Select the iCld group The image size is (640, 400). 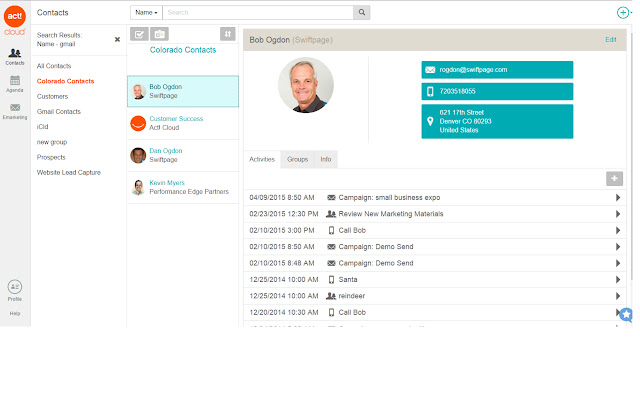pos(42,127)
